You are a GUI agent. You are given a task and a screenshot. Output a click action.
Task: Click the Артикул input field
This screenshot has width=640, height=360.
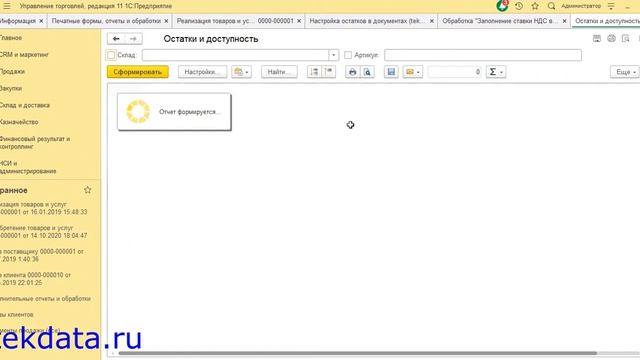pos(483,55)
